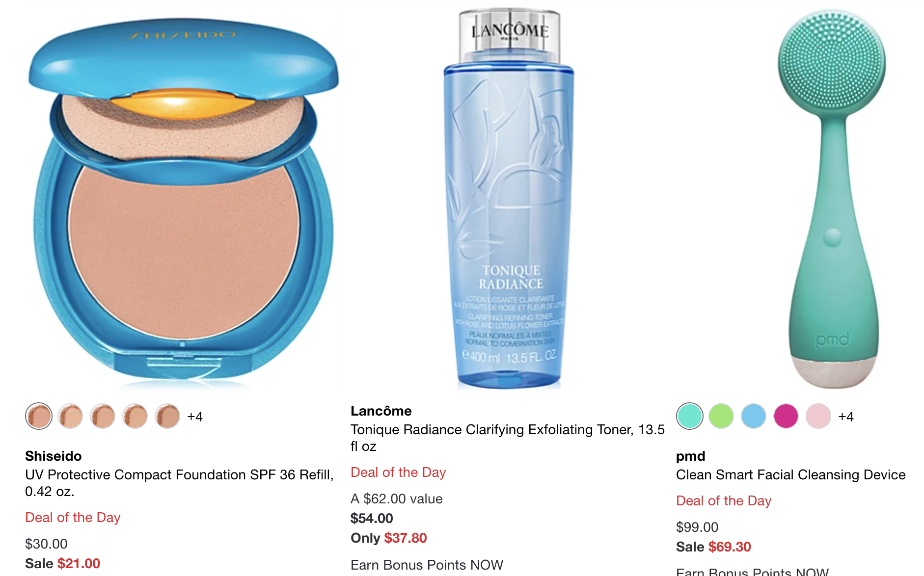Choose the second Shiseido foundation shade swatch

click(70, 416)
